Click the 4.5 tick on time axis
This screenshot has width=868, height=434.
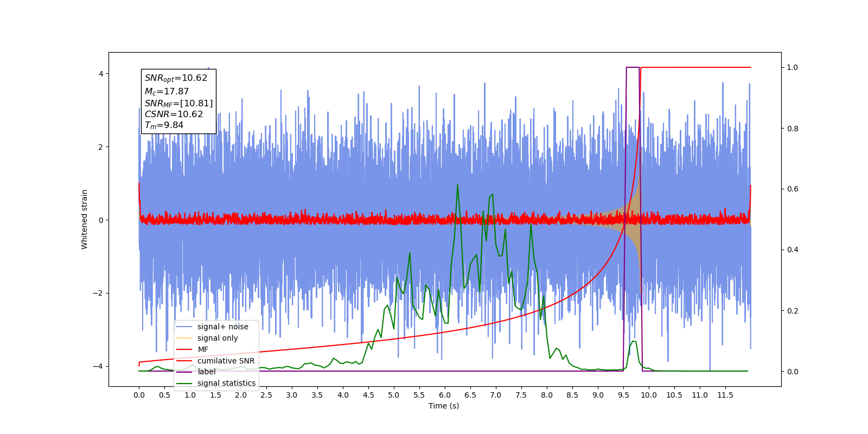(368, 395)
